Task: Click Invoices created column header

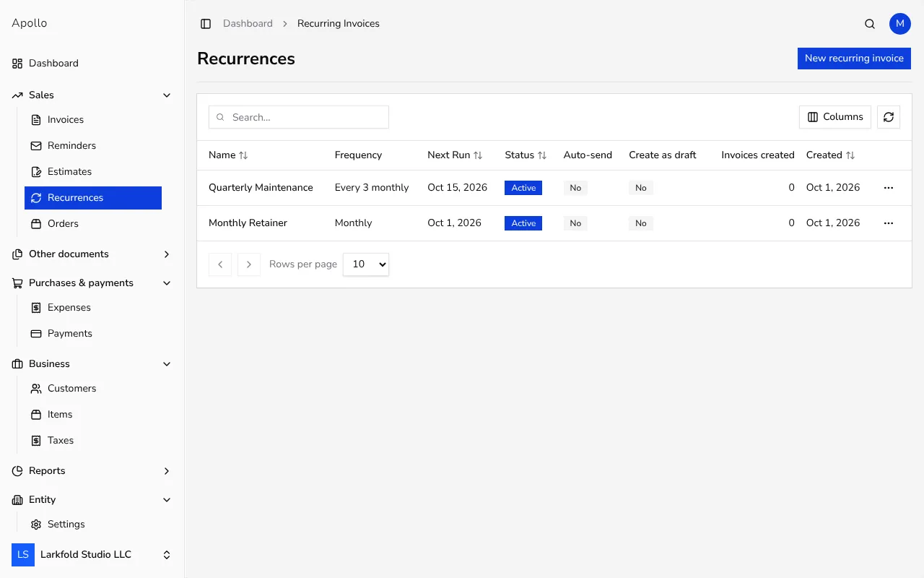Action: pyautogui.click(x=758, y=155)
